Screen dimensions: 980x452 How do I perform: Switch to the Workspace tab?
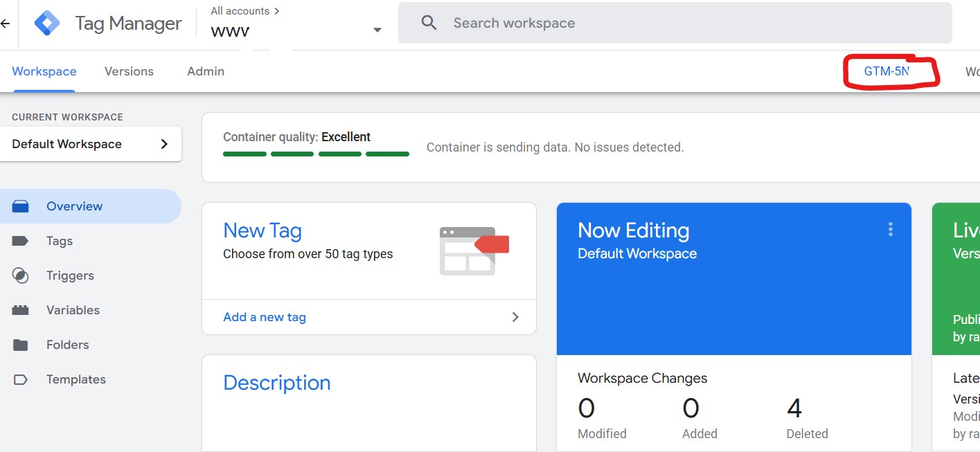click(x=44, y=71)
